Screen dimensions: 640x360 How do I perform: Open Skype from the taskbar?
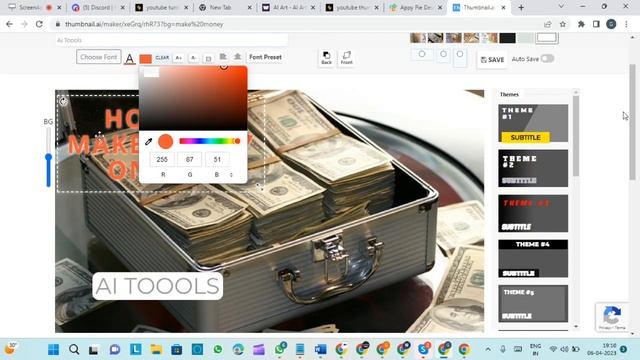423,349
